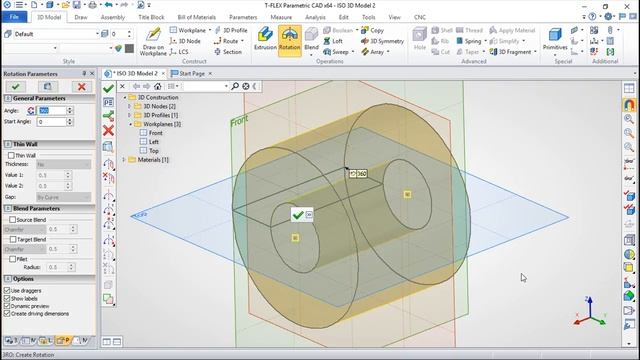Collapse the Blend Parameters section
The width and height of the screenshot is (640, 360).
8,209
